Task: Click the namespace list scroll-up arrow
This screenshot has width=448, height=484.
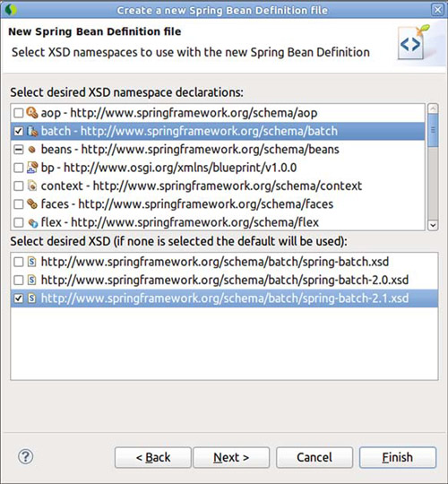Action: 433,108
